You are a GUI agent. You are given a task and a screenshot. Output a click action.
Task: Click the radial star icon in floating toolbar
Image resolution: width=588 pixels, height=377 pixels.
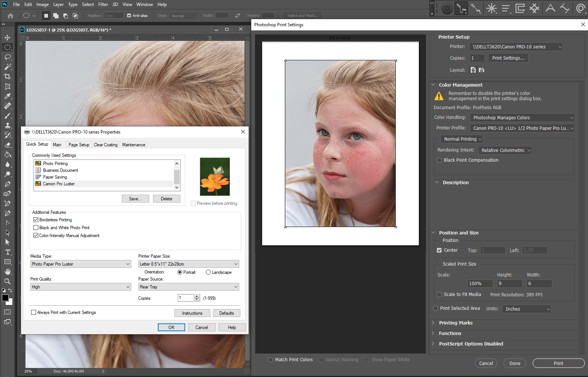point(491,8)
